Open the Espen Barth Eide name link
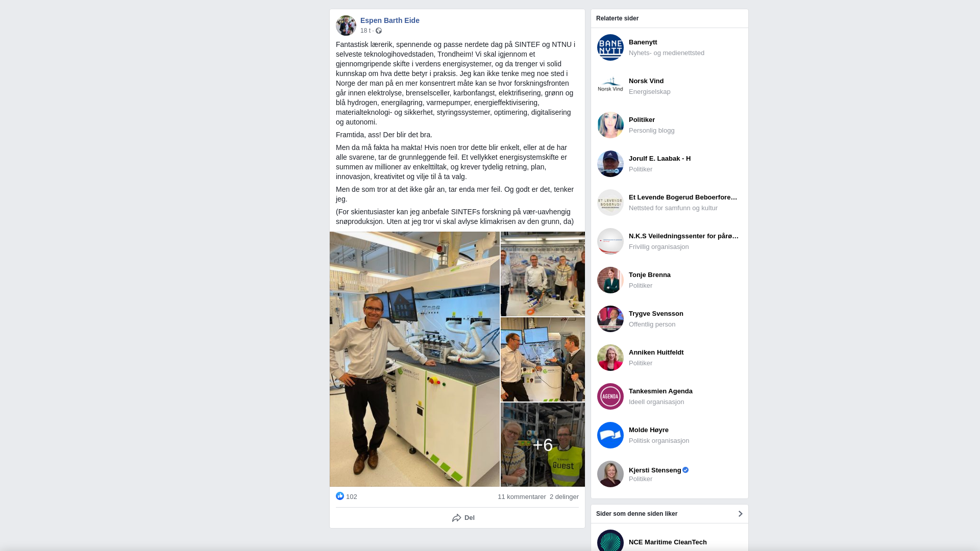This screenshot has width=980, height=551. point(390,20)
